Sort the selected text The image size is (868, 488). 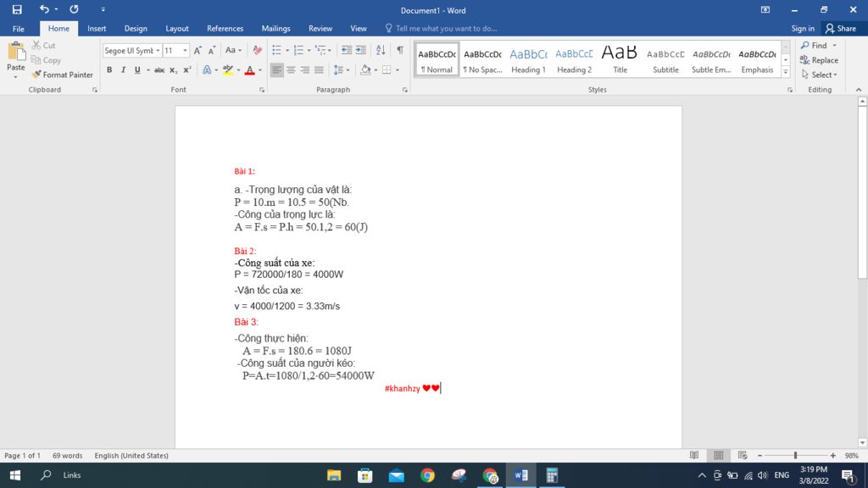pos(381,50)
